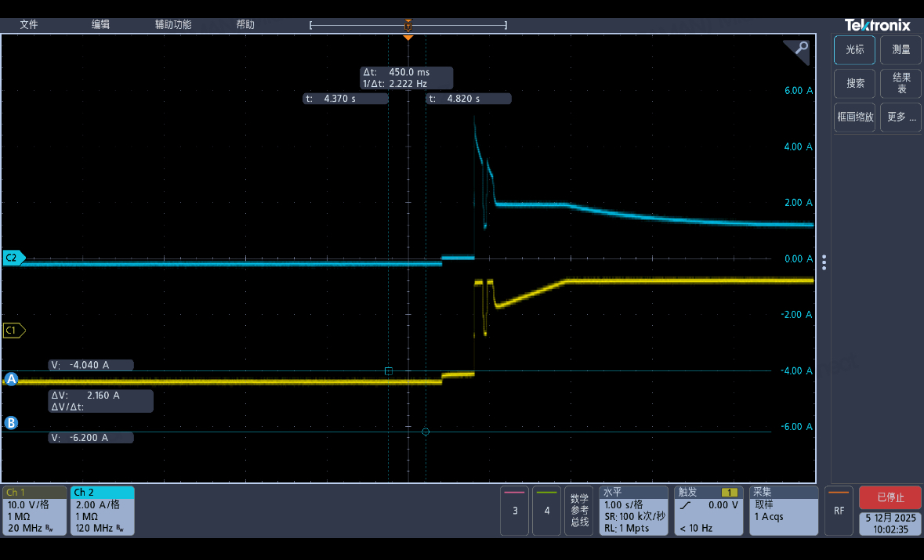Click the cursor A square intersection marker
This screenshot has height=560, width=924.
click(x=389, y=371)
